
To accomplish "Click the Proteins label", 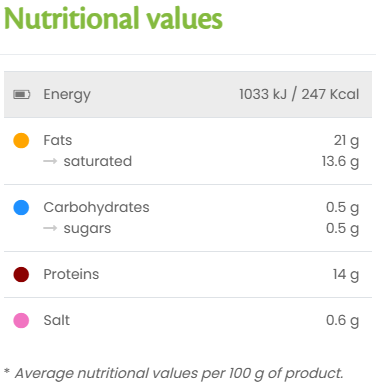I will pos(71,274).
